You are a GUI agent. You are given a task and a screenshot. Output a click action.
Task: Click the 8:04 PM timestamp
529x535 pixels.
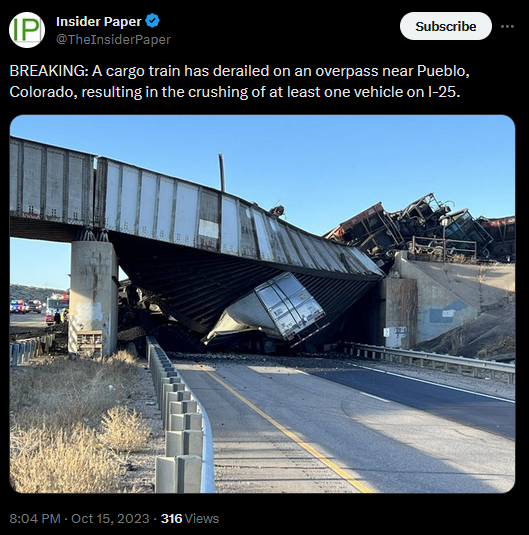(35, 519)
